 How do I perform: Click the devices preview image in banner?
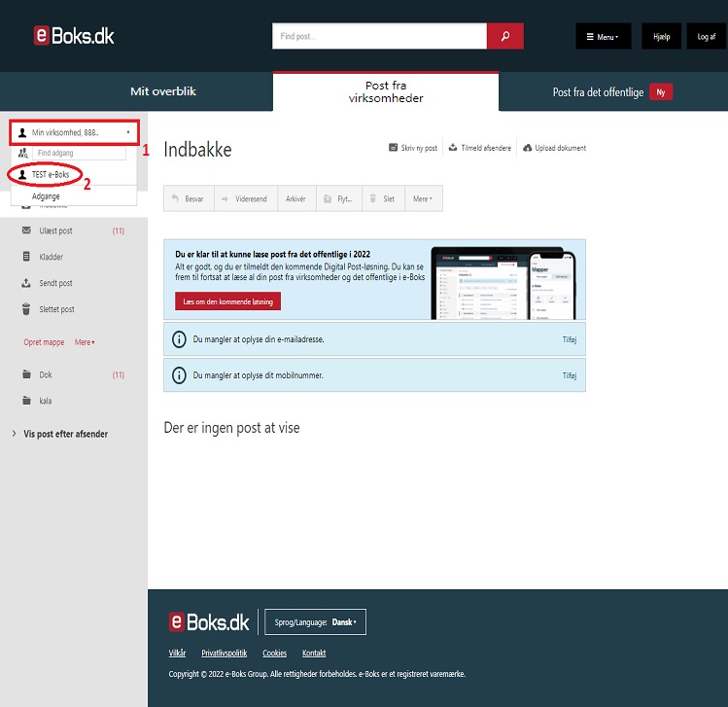click(503, 283)
